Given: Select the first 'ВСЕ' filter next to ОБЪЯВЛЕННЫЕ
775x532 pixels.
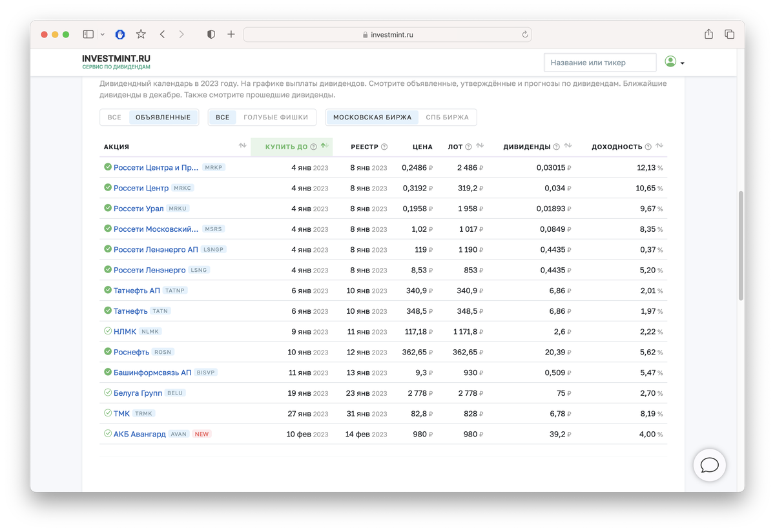Looking at the screenshot, I should coord(114,118).
